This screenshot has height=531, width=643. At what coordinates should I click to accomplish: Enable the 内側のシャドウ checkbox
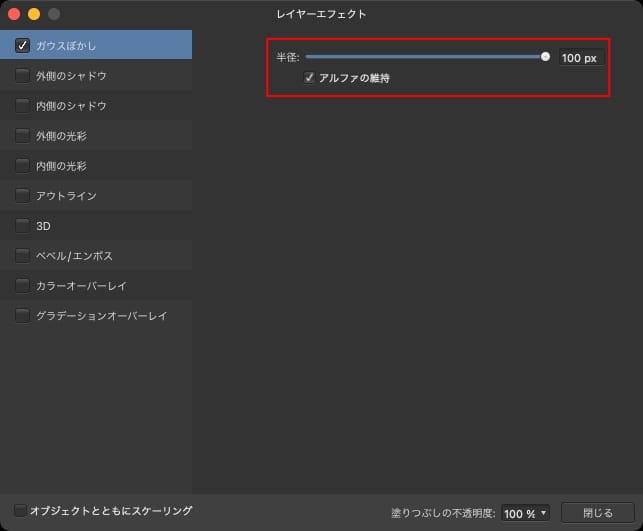coord(22,105)
